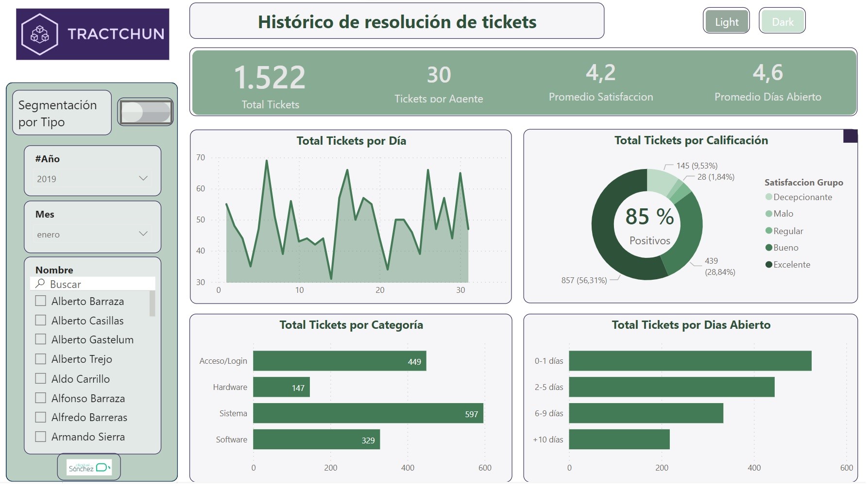The height and width of the screenshot is (491, 868).
Task: Open the #Año dropdown showing 2019
Action: pos(92,179)
